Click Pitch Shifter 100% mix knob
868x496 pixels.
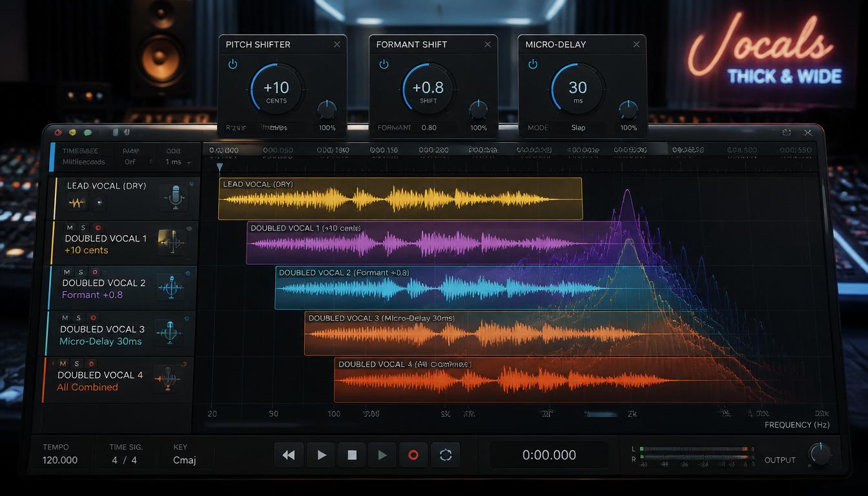click(x=327, y=109)
